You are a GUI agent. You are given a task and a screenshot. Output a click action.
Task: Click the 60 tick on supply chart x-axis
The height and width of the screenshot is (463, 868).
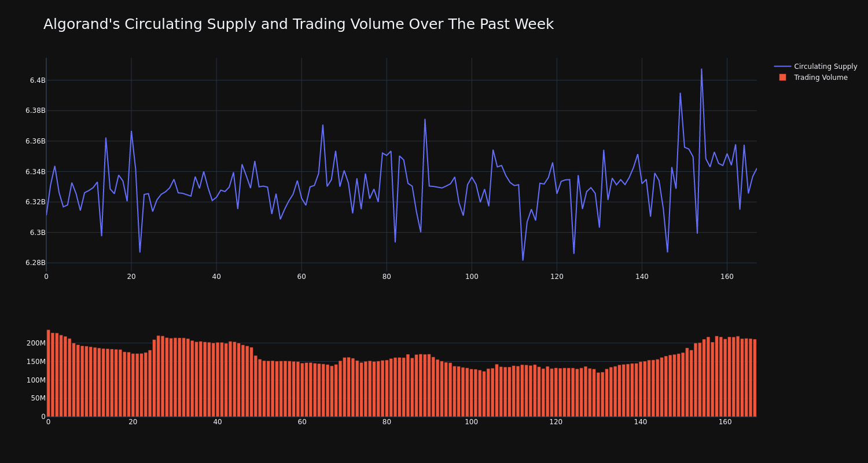[x=301, y=277]
